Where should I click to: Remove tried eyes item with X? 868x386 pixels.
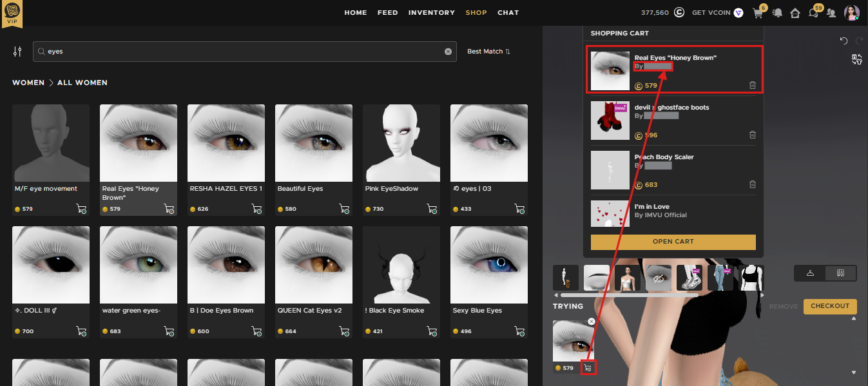591,322
